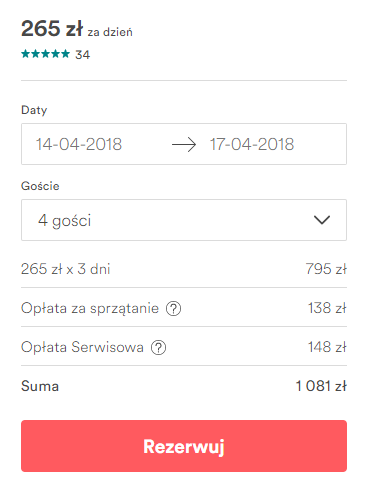This screenshot has width=369, height=479.
Task: Click the '265 zł x 3 dni' price breakdown
Action: [x=66, y=269]
